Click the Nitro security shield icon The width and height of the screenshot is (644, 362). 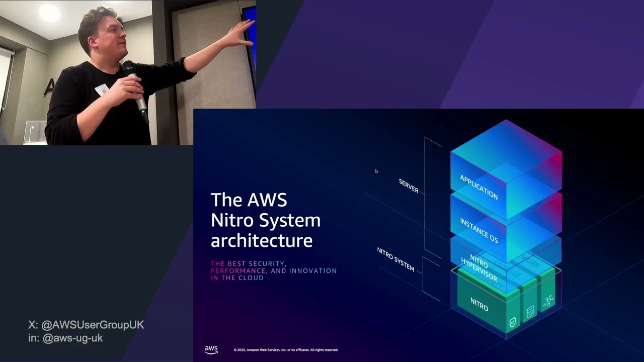512,322
